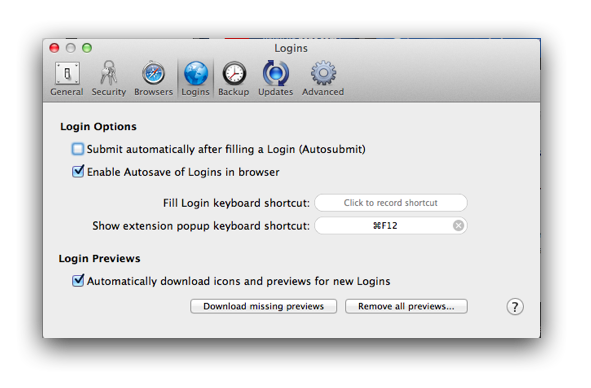This screenshot has width=591, height=388.
Task: Click the Show extension popup shortcut label
Action: 201,225
